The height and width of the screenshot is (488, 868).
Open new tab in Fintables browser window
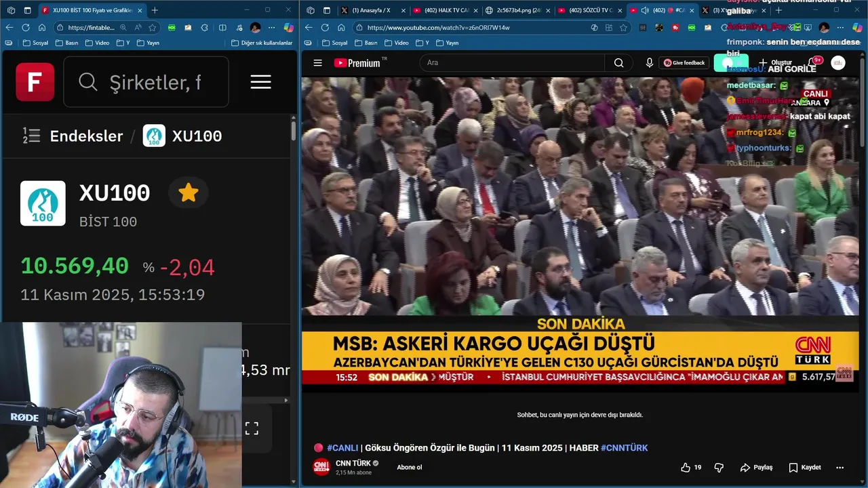[x=155, y=10]
